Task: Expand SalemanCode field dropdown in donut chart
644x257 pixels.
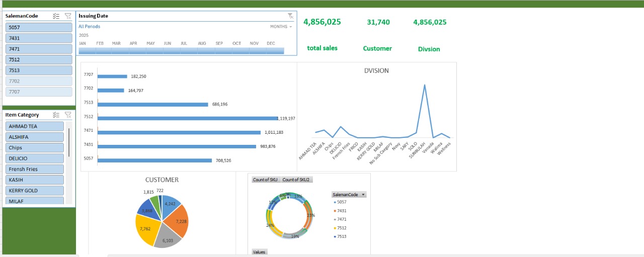Action: 363,195
